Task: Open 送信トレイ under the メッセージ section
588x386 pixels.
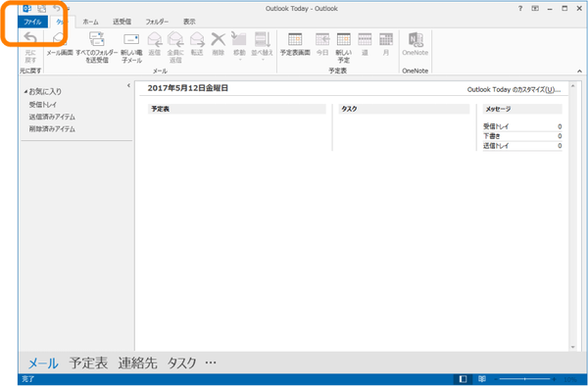Action: [x=496, y=145]
